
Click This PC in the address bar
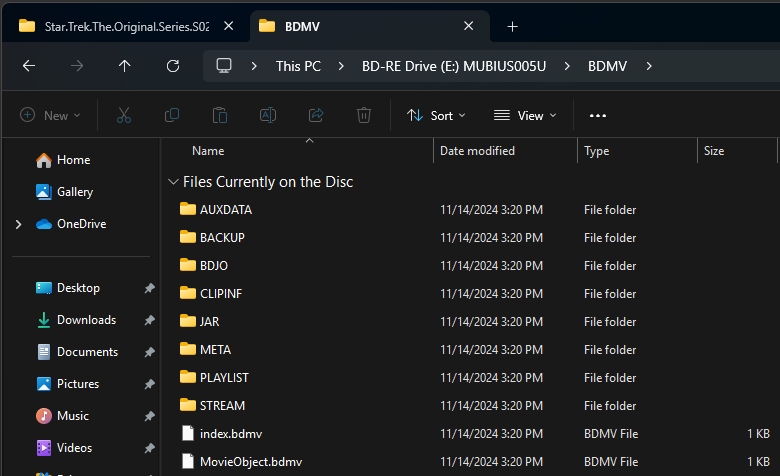[298, 66]
